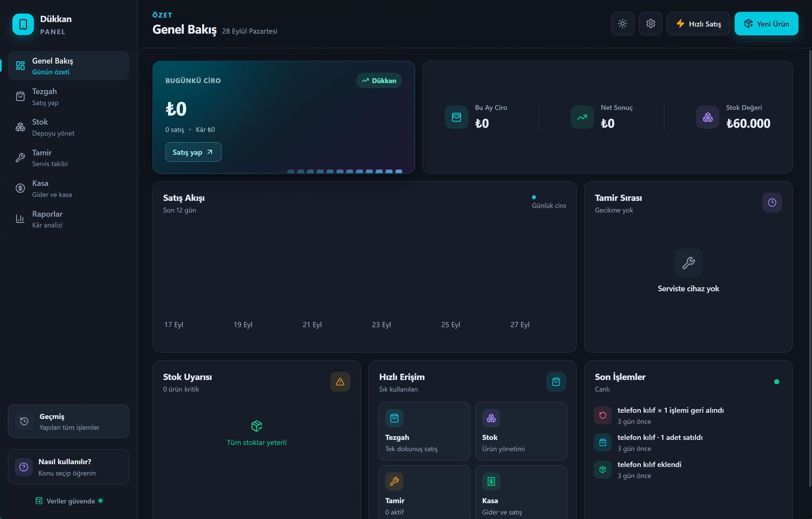Open the Tamir 0 aktif card
This screenshot has height=519, width=812.
pyautogui.click(x=424, y=492)
